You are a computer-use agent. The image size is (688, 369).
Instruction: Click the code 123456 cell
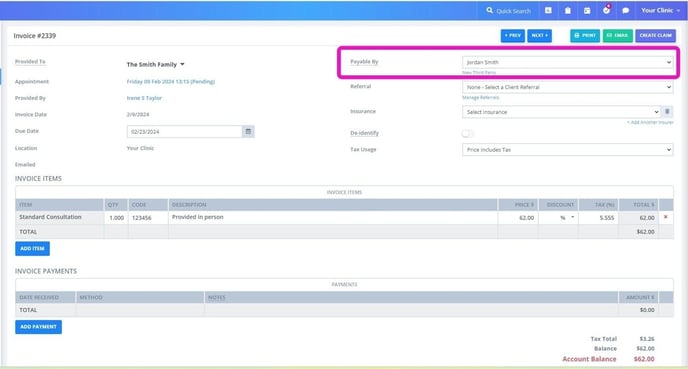pos(148,218)
